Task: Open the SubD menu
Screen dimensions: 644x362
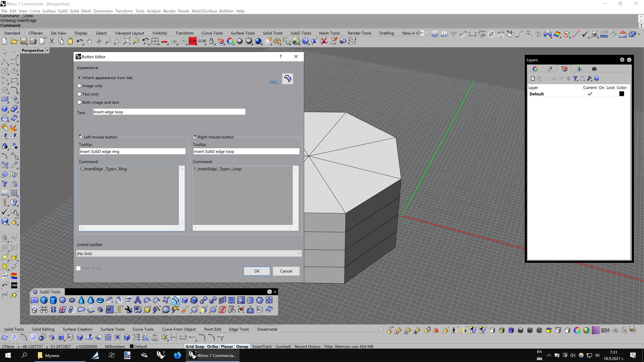Action: coord(63,11)
